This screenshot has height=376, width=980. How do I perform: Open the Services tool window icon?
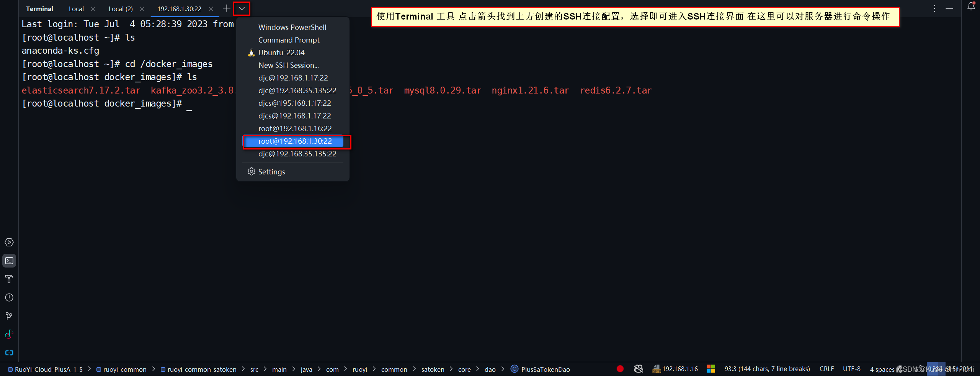coord(9,242)
